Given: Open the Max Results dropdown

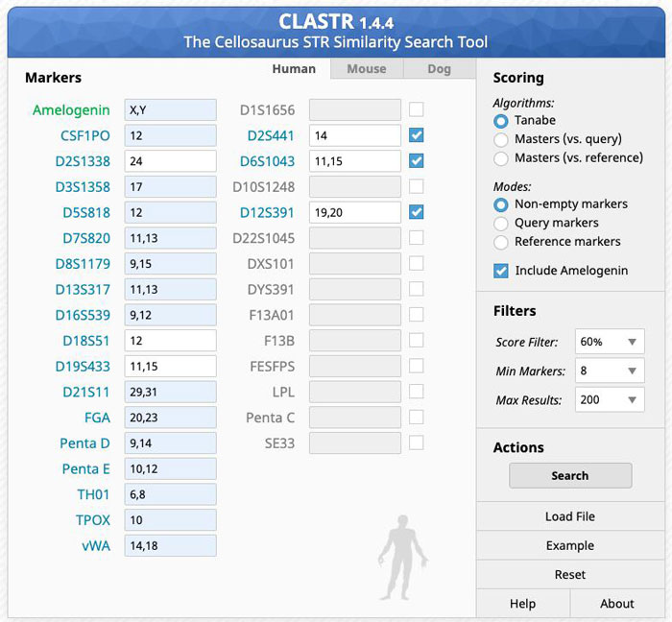Looking at the screenshot, I should click(610, 399).
